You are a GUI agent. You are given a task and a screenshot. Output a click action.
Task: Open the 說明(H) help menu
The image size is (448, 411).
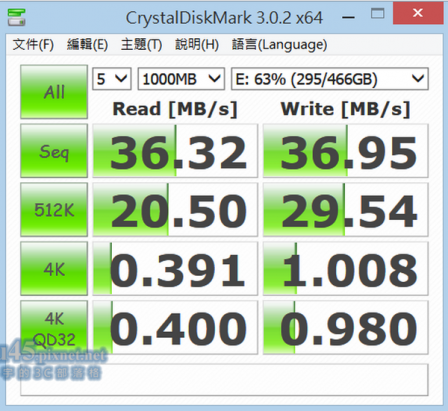click(197, 44)
